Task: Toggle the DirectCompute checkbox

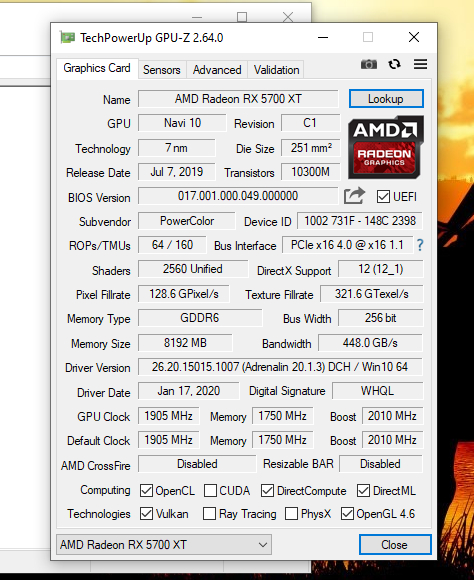Action: click(x=267, y=490)
